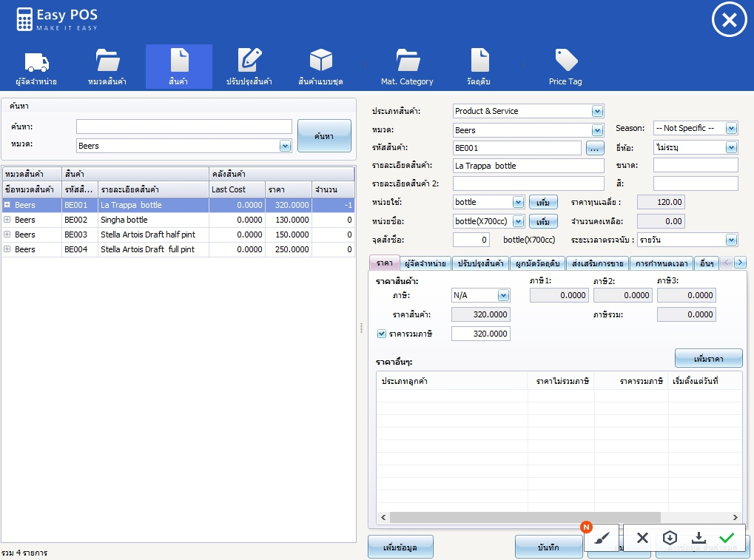
Task: Open ปรับปรุงสินค้า product adjustment icon
Action: (x=249, y=67)
